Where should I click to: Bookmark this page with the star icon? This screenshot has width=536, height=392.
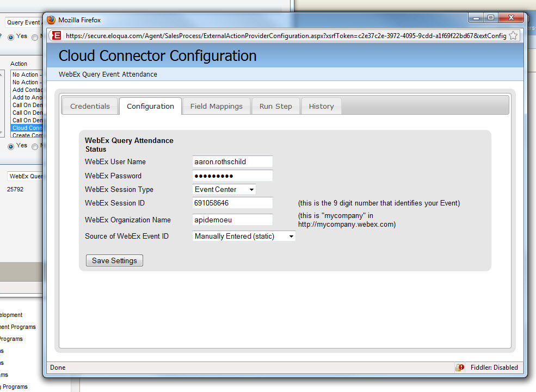click(x=513, y=35)
